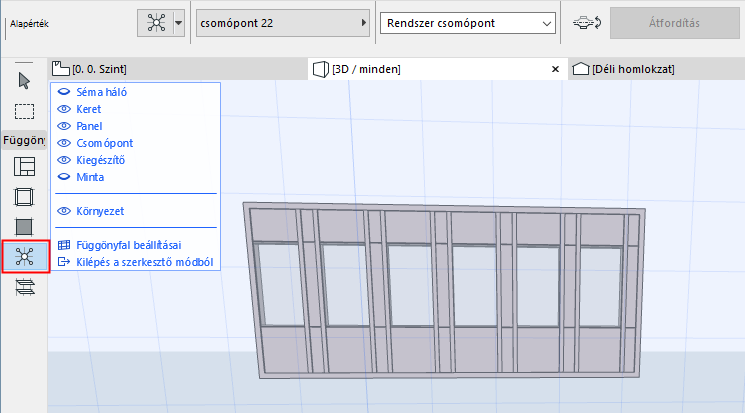The height and width of the screenshot is (413, 745).
Task: Click Kilépés a szerkesztő módból
Action: [x=144, y=262]
